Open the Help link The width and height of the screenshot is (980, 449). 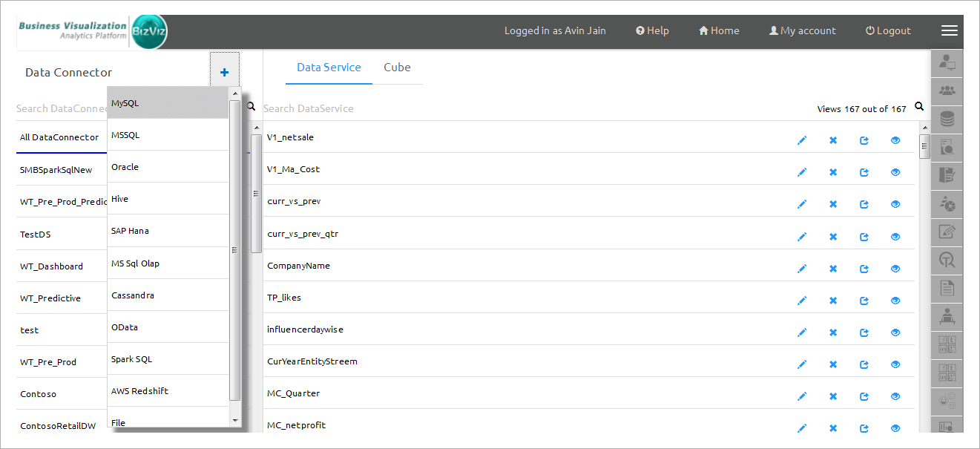pyautogui.click(x=653, y=30)
